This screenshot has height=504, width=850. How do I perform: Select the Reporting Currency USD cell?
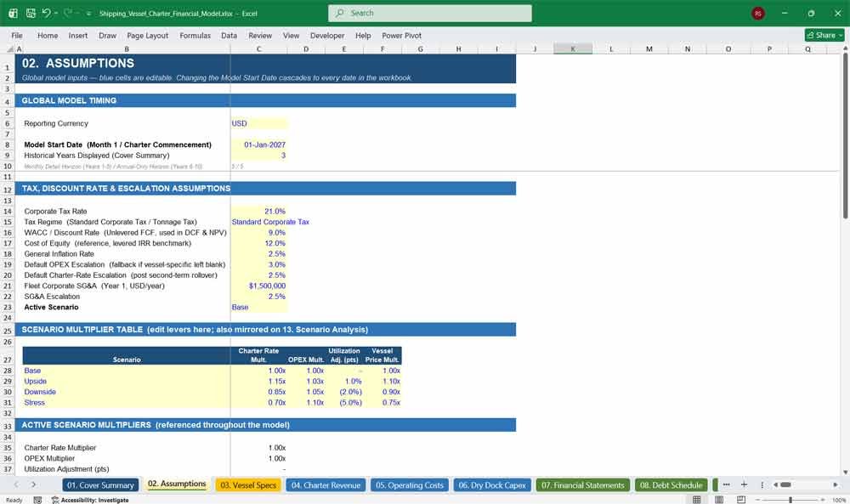coord(259,123)
